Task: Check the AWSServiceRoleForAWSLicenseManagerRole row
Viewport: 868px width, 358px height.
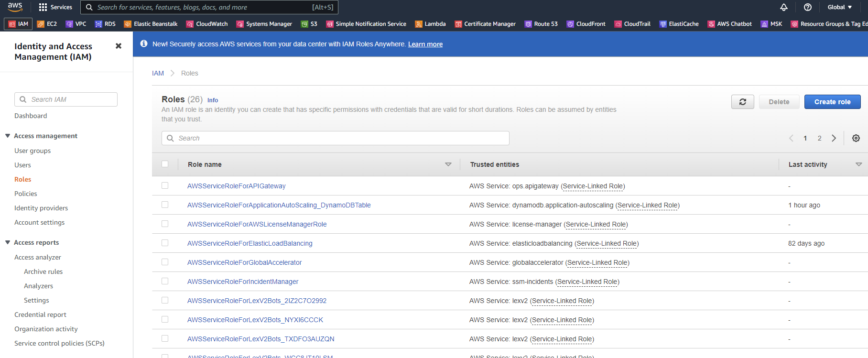Action: pos(165,224)
